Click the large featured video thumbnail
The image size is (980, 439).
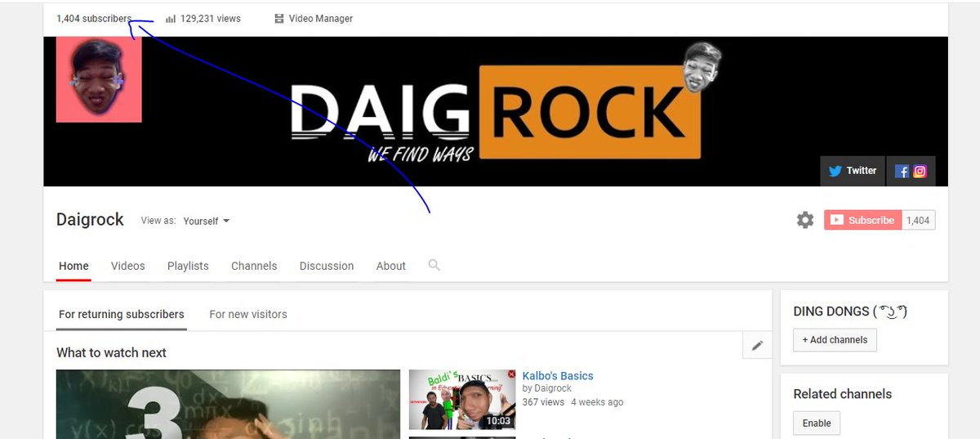tap(228, 404)
